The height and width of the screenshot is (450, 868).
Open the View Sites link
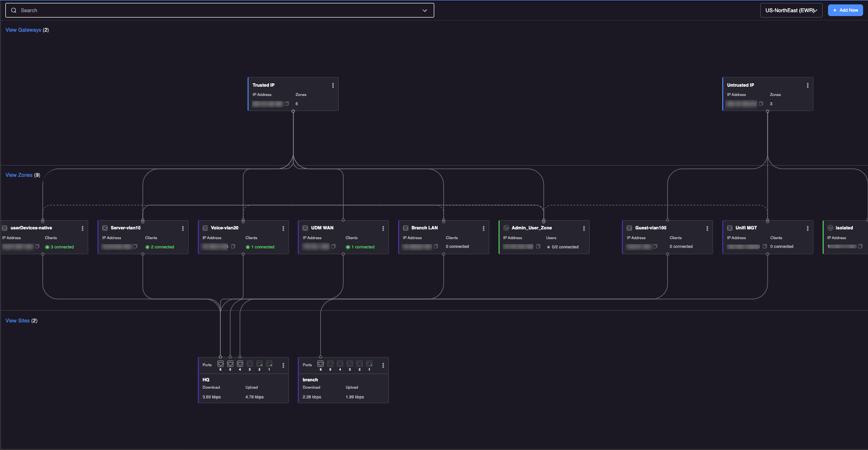click(x=17, y=321)
